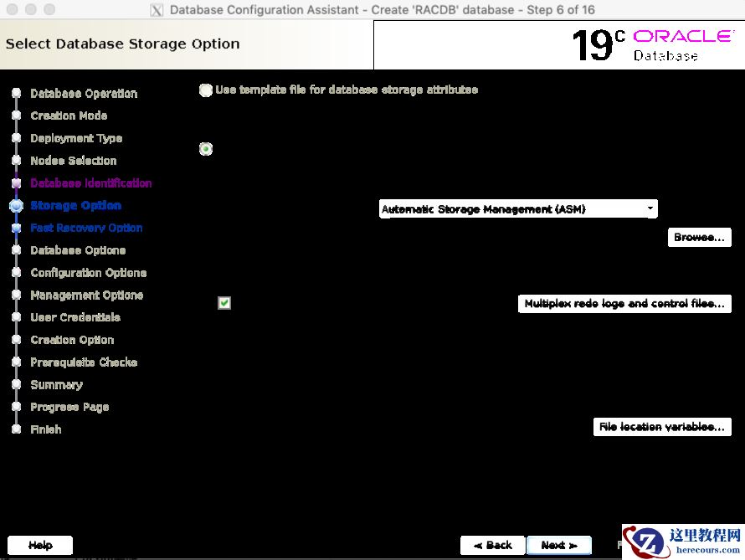Click the Database Identification step bullet icon
Screen dimensions: 745x560
(x=16, y=182)
